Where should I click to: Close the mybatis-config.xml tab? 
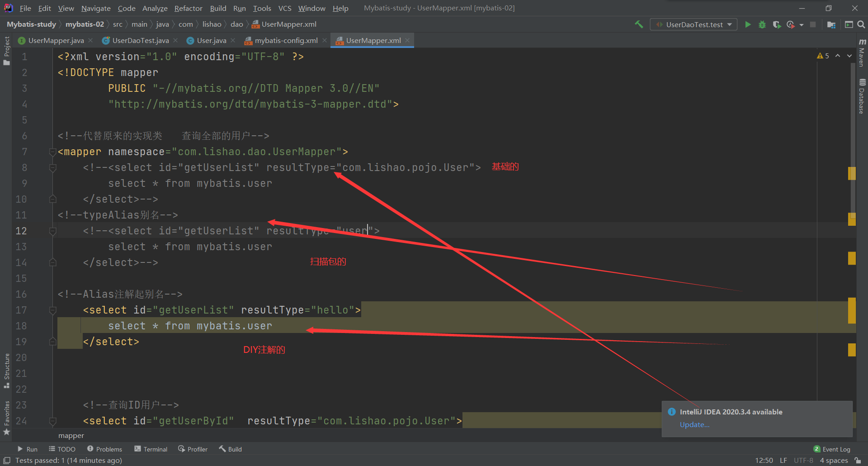[324, 40]
